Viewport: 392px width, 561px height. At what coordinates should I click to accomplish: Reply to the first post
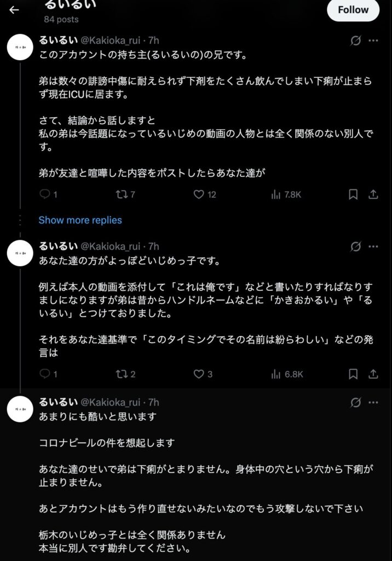(x=45, y=194)
